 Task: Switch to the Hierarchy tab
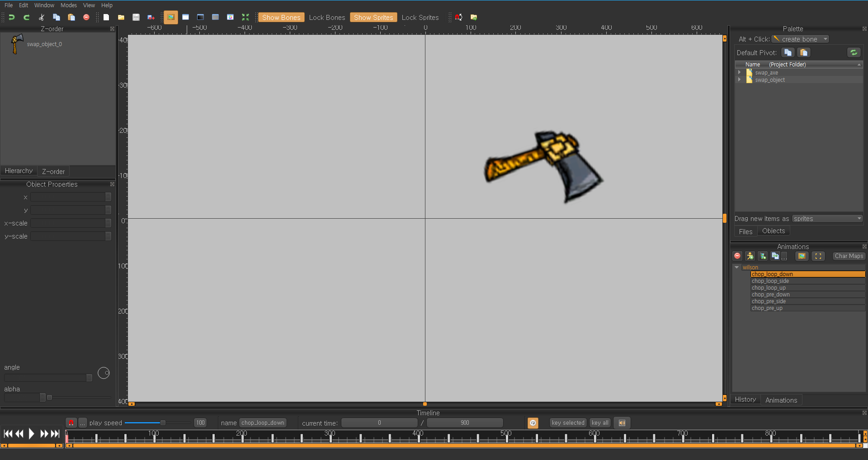pos(19,171)
